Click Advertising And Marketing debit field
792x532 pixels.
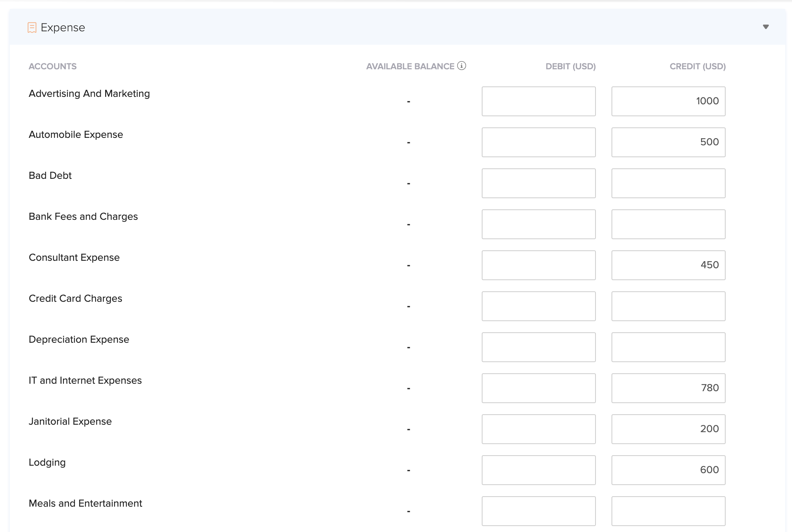tap(538, 101)
